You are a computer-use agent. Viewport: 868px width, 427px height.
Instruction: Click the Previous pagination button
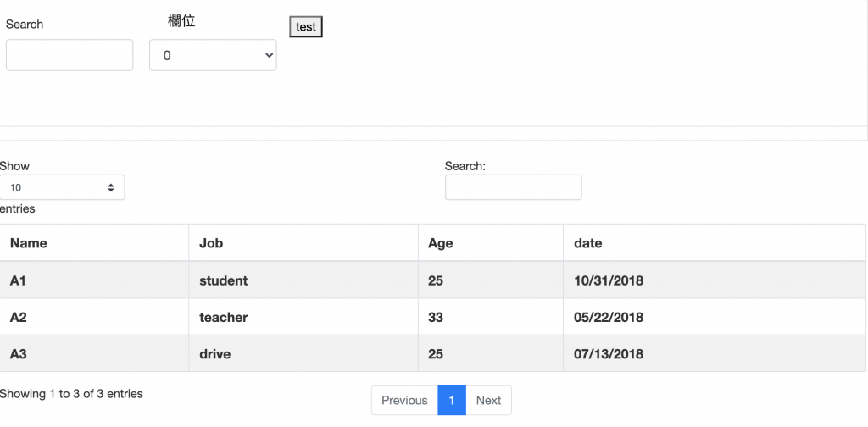coord(404,401)
